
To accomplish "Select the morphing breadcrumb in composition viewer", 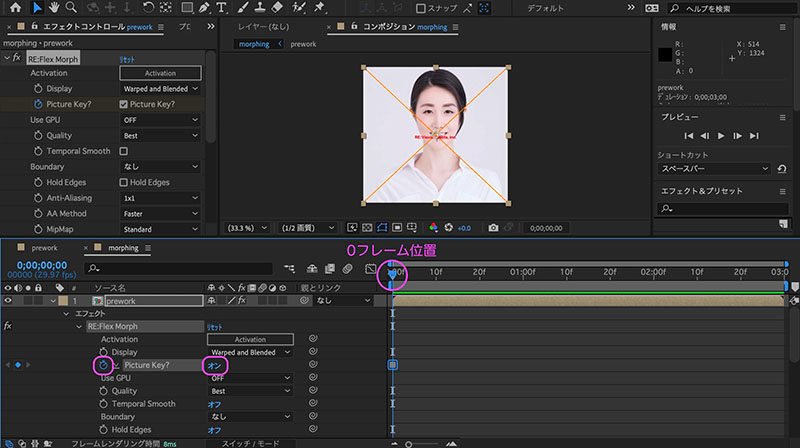I will coord(254,44).
